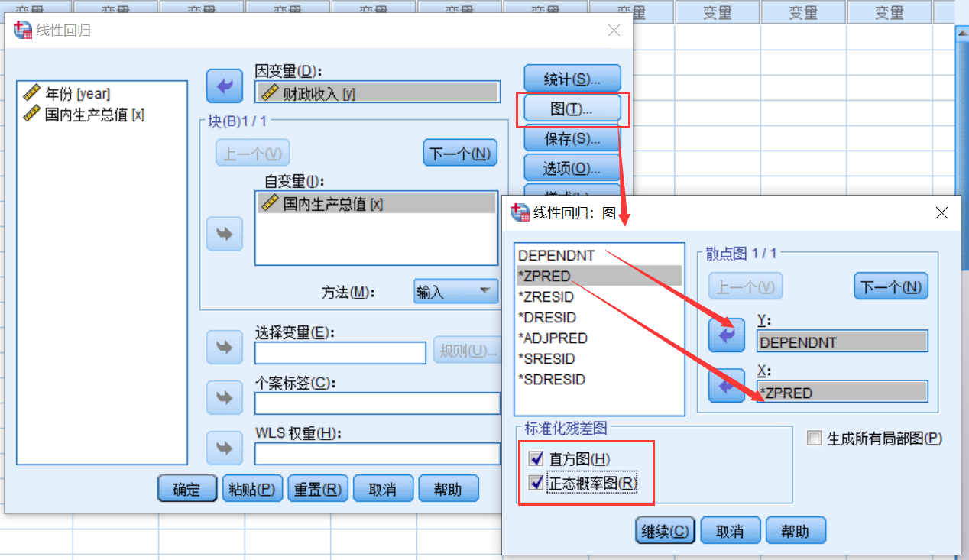This screenshot has height=560, width=969.
Task: Click the transfer arrow for the Y field
Action: (726, 335)
